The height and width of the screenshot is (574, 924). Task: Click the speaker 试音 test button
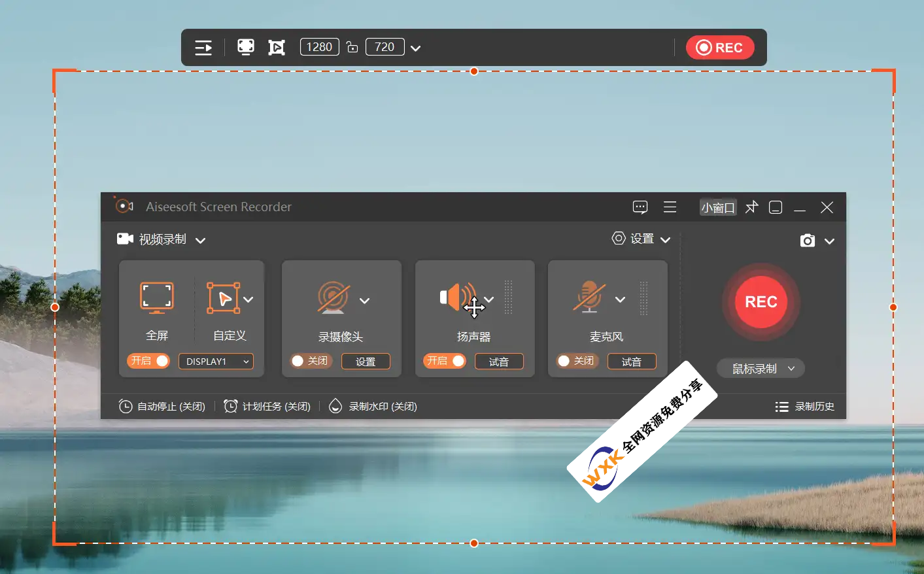499,362
